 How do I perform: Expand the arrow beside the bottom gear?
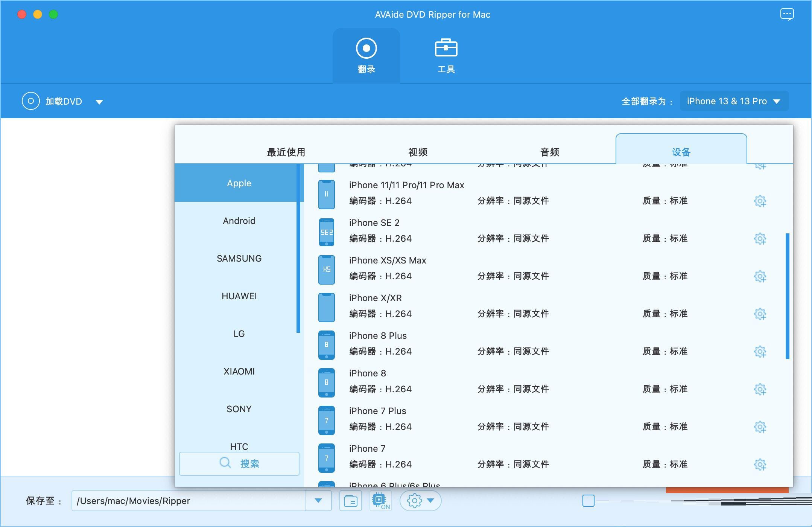pyautogui.click(x=431, y=501)
